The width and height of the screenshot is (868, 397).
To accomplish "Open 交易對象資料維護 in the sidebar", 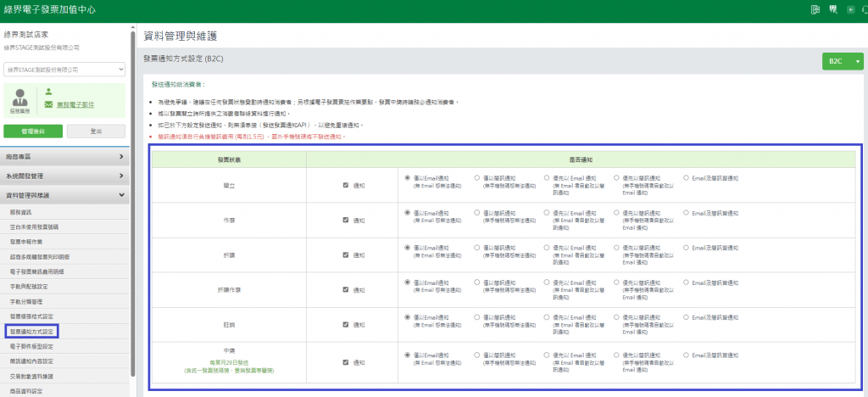I will pyautogui.click(x=64, y=377).
